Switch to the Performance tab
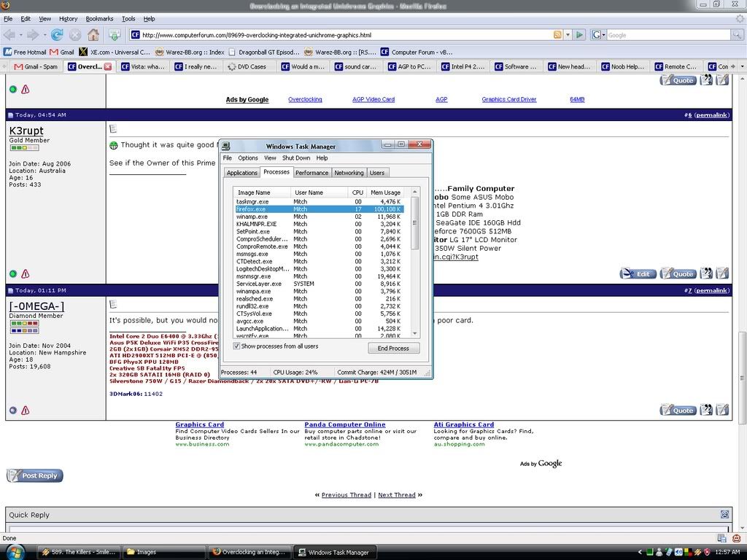Image resolution: width=747 pixels, height=560 pixels. tap(311, 173)
